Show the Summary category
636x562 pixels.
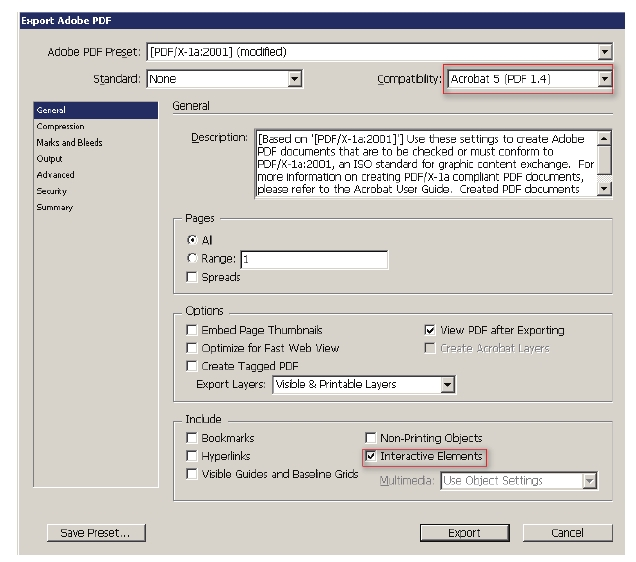(x=54, y=207)
